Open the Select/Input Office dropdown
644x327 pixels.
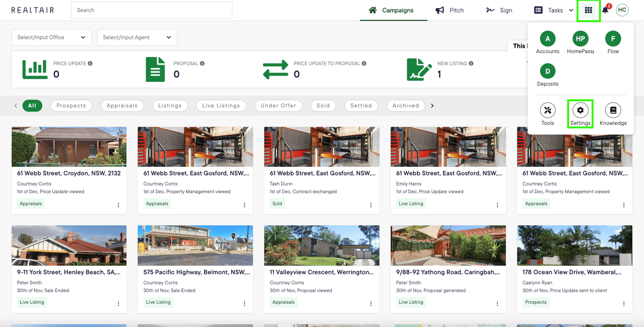click(51, 37)
